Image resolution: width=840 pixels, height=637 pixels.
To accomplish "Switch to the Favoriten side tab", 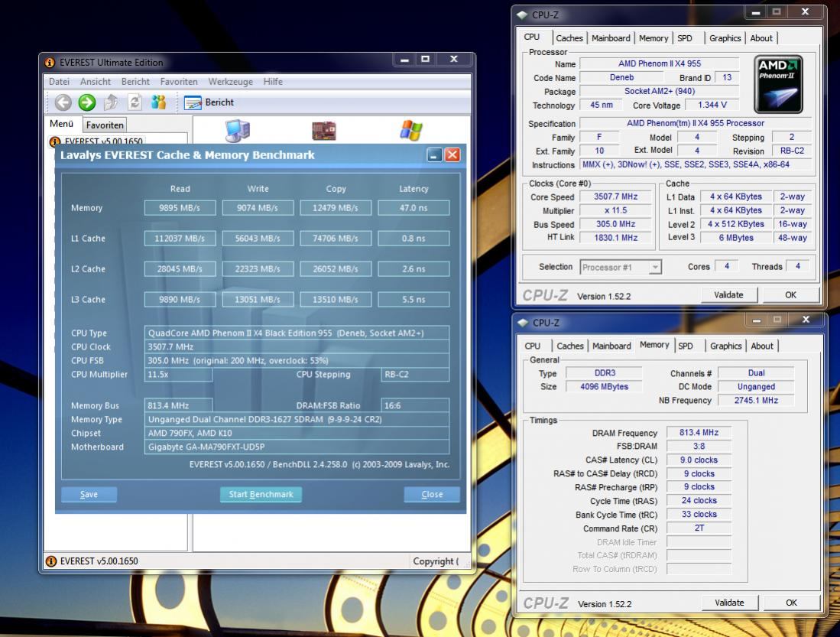I will pyautogui.click(x=105, y=125).
